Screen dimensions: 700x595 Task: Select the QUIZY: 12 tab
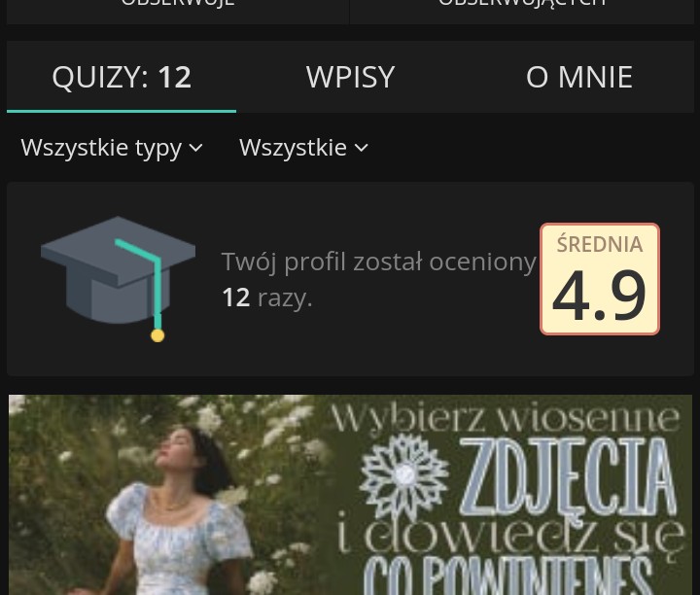pos(122,77)
